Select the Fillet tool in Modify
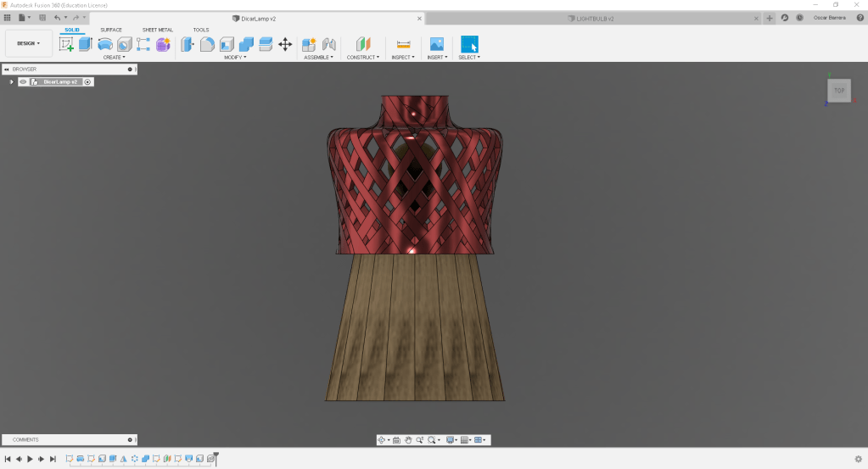The image size is (868, 469). 207,44
